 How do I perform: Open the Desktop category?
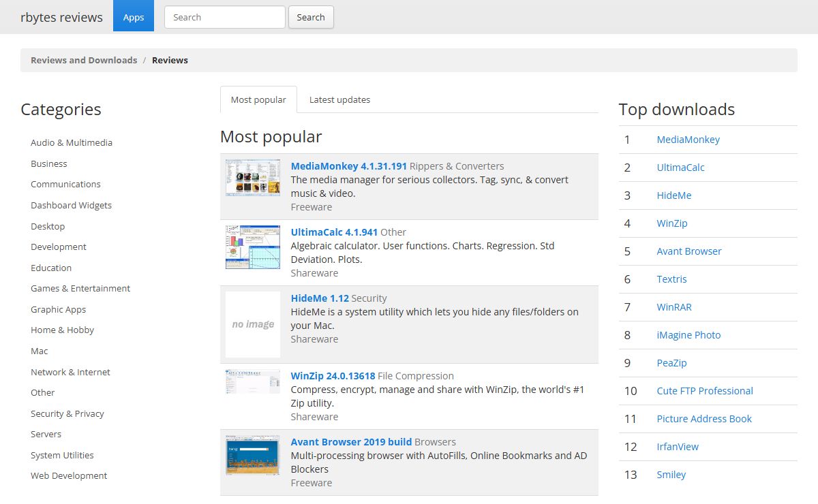[48, 226]
